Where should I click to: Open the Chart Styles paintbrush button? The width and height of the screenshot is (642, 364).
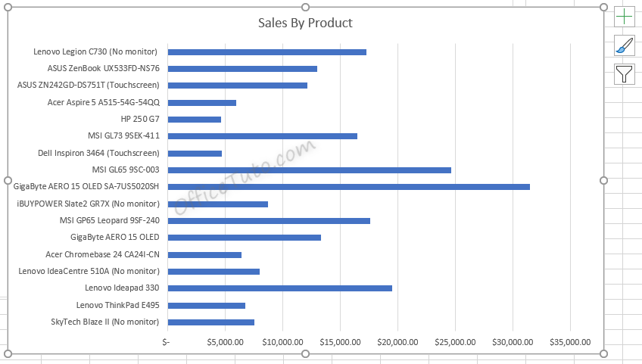[x=625, y=45]
